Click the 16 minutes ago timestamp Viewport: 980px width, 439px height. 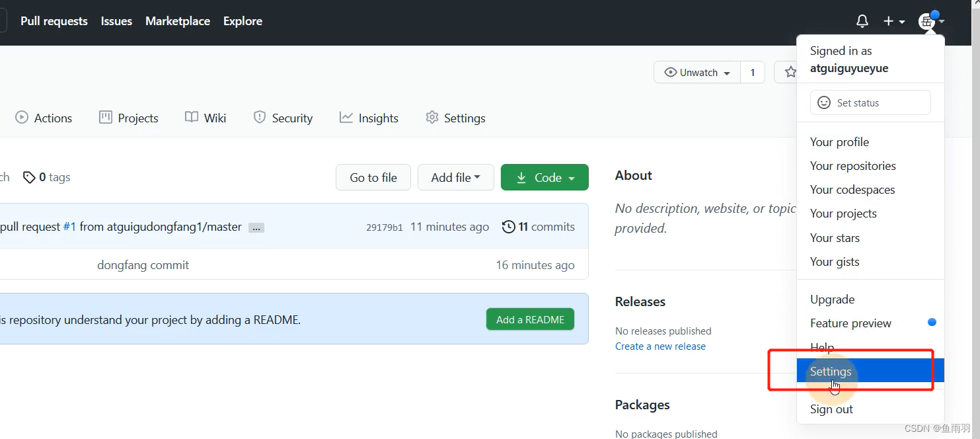tap(535, 265)
